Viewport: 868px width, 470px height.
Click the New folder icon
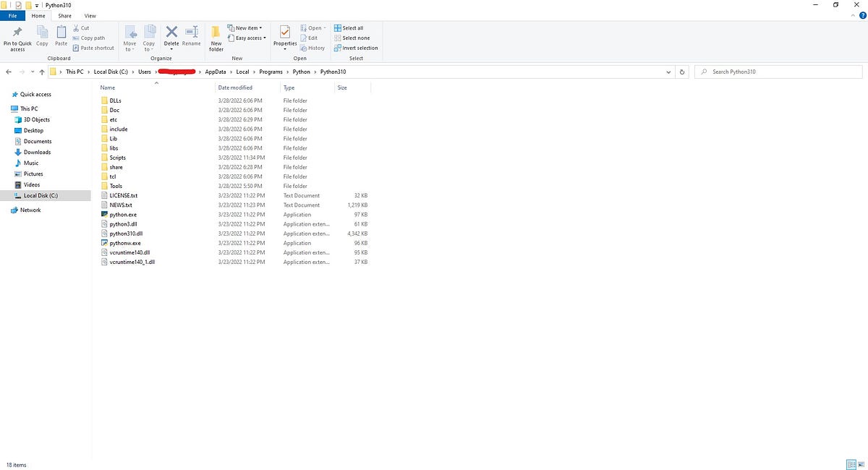216,38
